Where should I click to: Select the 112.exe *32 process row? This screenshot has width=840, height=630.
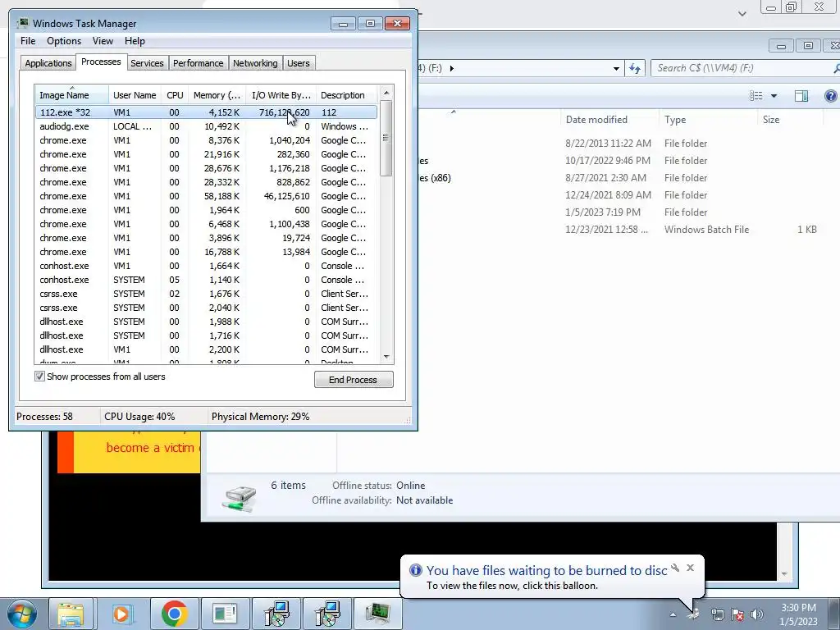[206, 112]
